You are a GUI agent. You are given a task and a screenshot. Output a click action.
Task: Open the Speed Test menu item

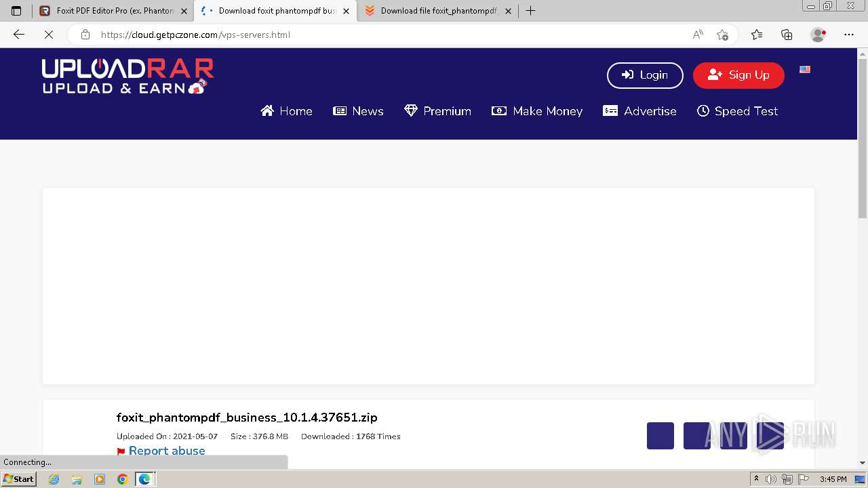pos(737,111)
